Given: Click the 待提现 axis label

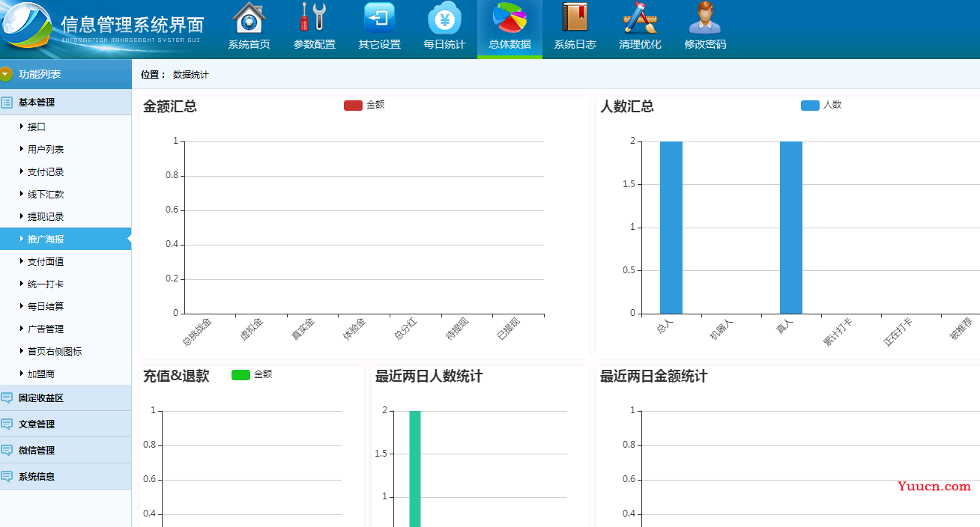Looking at the screenshot, I should (457, 330).
